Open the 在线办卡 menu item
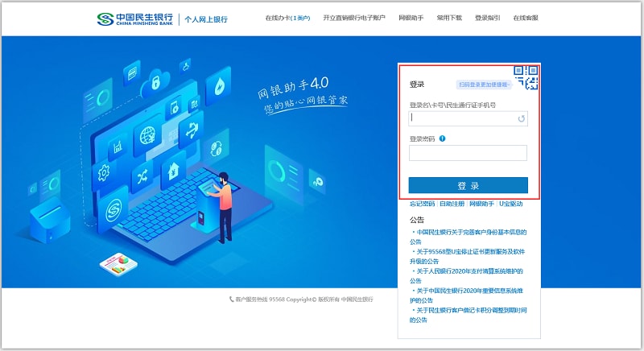 pos(287,18)
